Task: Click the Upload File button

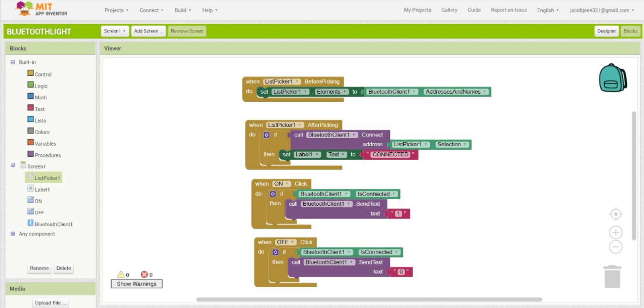Action: click(50, 303)
